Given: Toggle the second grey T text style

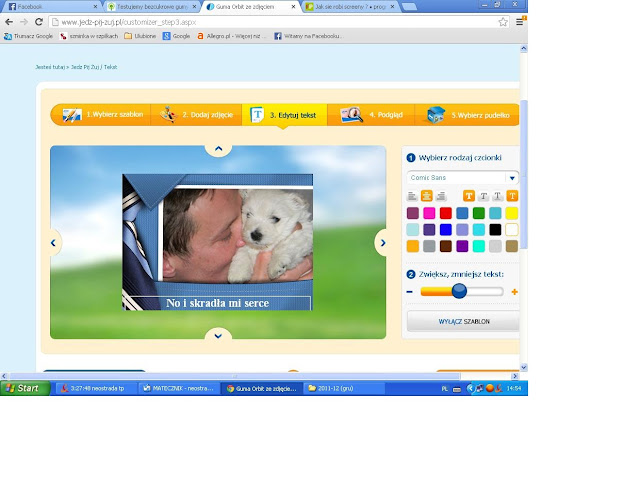Looking at the screenshot, I should [x=484, y=196].
